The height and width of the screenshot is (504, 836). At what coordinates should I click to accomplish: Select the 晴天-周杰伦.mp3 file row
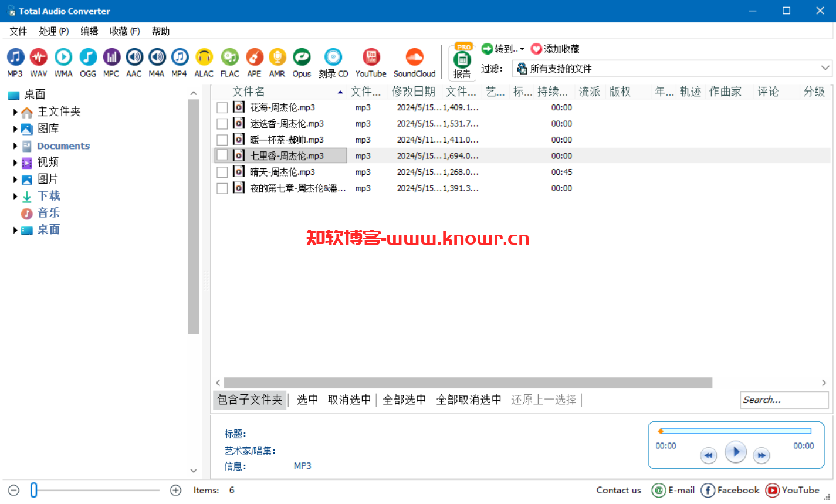tap(522, 172)
